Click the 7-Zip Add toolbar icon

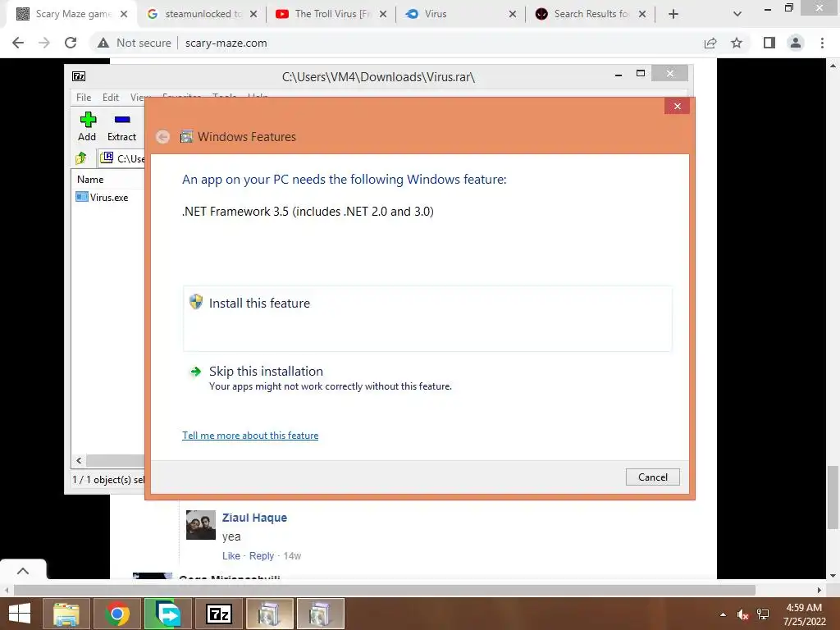(87, 126)
